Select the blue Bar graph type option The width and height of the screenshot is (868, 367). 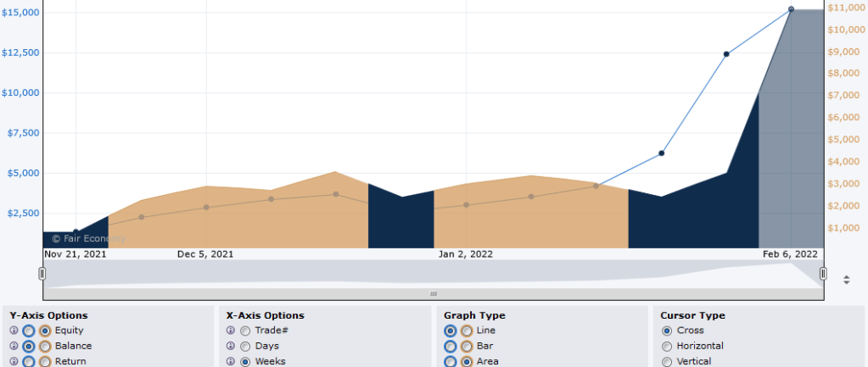tap(451, 346)
